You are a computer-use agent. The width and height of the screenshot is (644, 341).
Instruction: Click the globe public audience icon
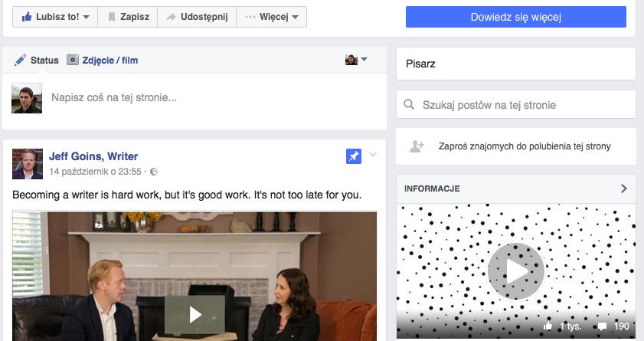(x=154, y=172)
